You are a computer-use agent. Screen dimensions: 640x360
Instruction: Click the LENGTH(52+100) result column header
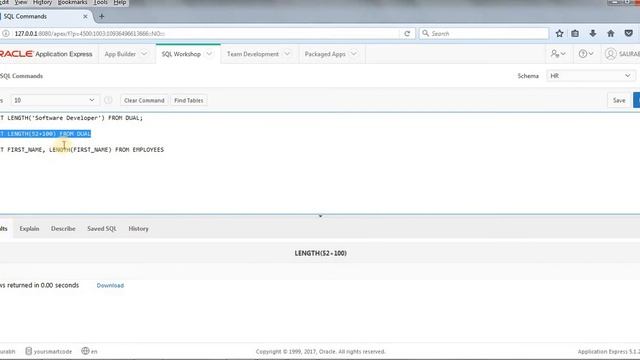tap(320, 253)
